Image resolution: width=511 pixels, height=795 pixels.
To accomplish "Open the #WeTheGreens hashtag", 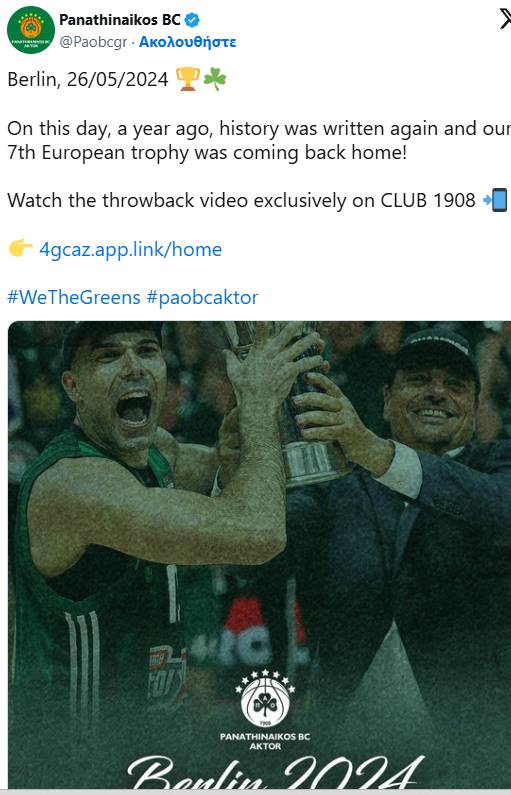I will [74, 297].
